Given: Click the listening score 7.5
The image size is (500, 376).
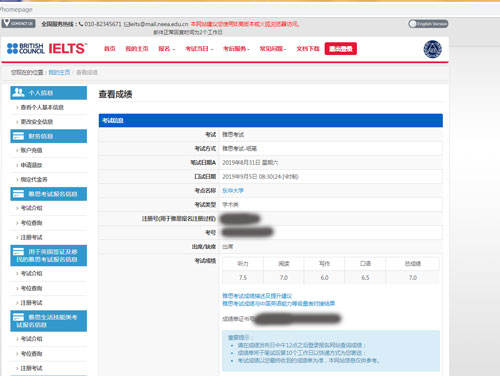Looking at the screenshot, I should [x=243, y=278].
